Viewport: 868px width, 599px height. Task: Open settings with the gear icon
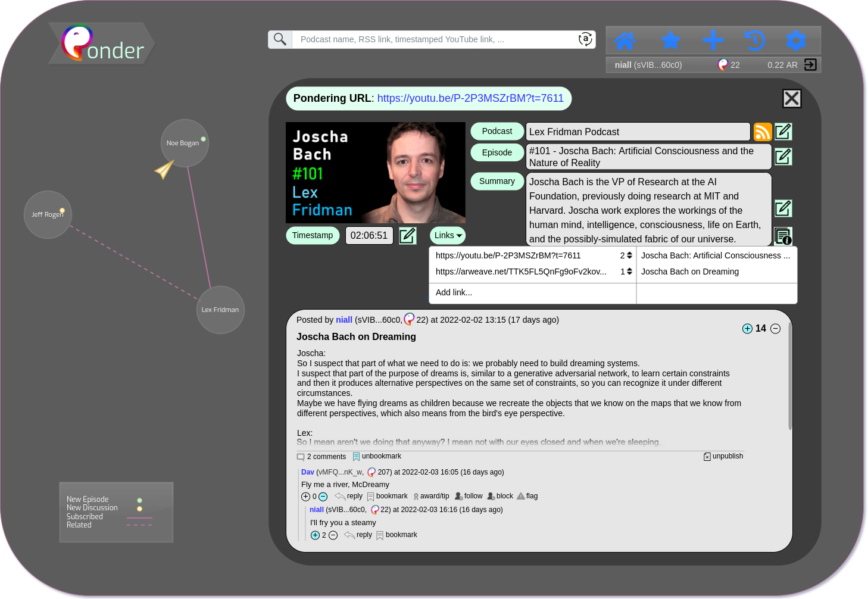click(x=796, y=40)
